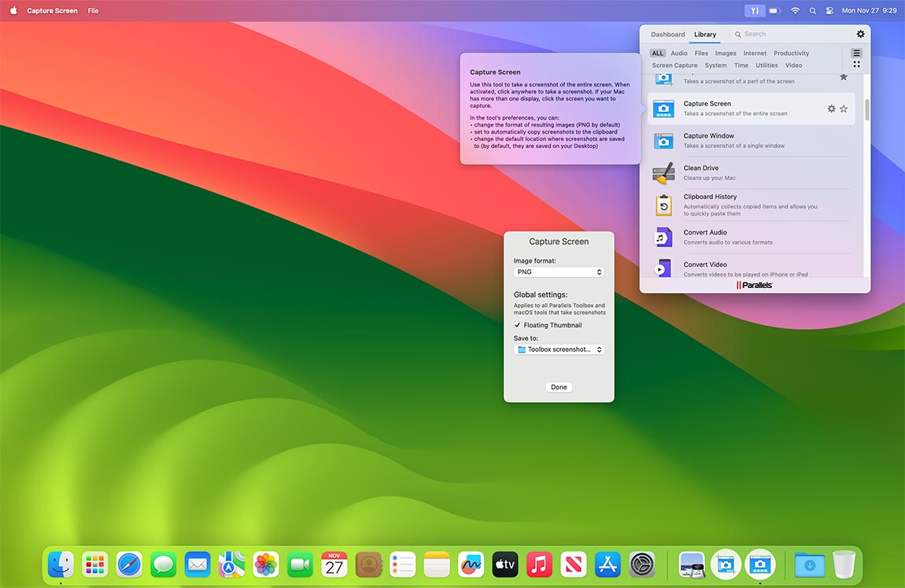Image resolution: width=905 pixels, height=588 pixels.
Task: Switch to grid view layout
Action: point(857,65)
